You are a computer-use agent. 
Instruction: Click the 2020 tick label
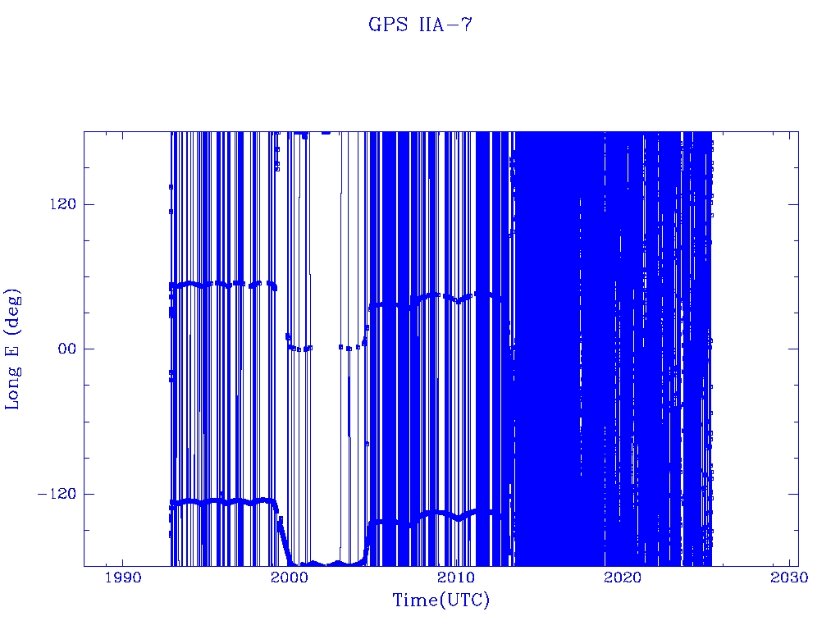click(x=623, y=577)
